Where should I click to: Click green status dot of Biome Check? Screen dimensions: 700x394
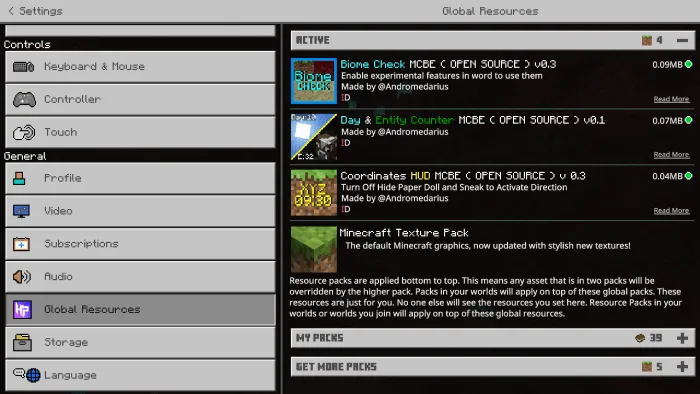pyautogui.click(x=689, y=64)
